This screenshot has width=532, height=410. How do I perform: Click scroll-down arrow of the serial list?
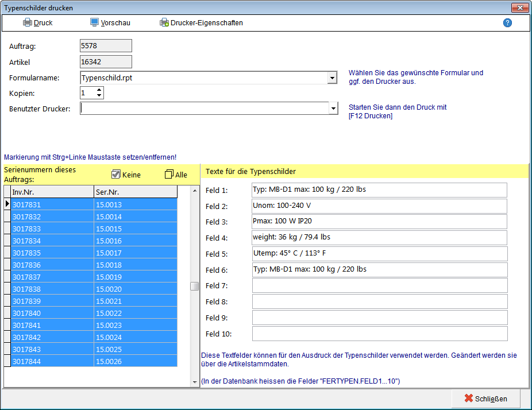195,382
